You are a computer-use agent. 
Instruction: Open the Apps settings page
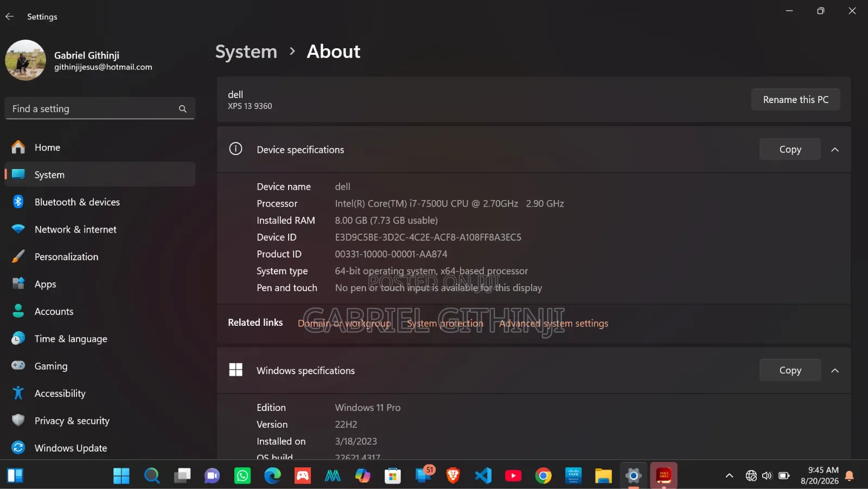click(x=100, y=284)
